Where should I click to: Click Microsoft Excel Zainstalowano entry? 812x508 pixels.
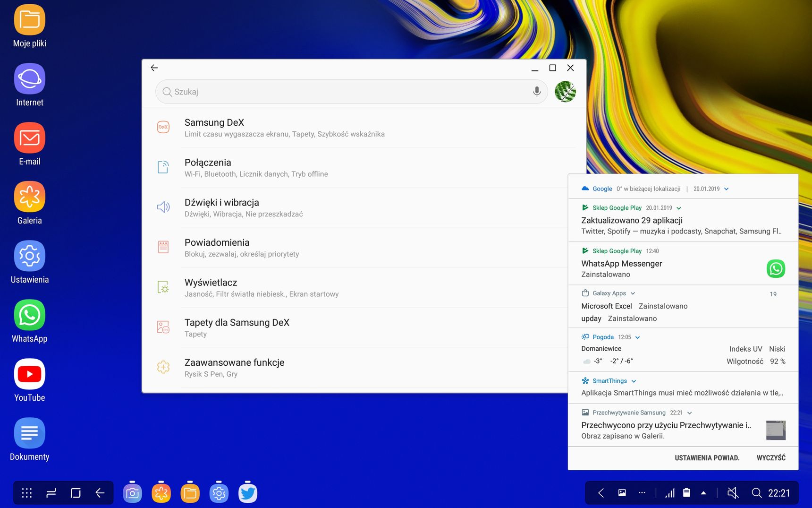pyautogui.click(x=634, y=306)
